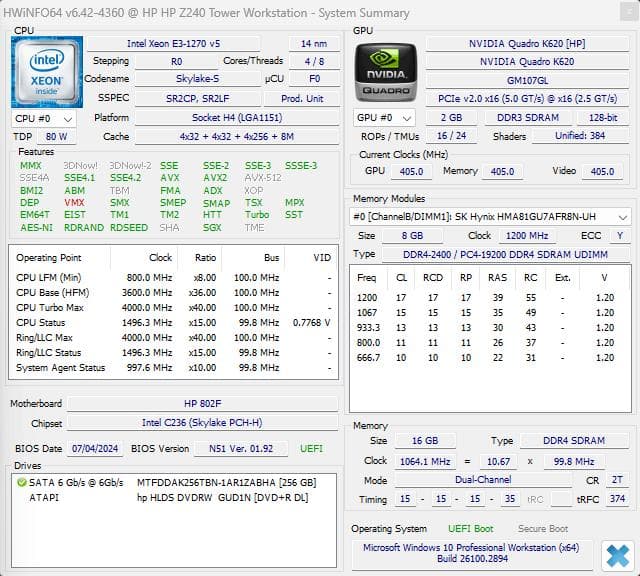Select the CPU Turbo Max row
Screen dimensions: 640x576
(173, 308)
